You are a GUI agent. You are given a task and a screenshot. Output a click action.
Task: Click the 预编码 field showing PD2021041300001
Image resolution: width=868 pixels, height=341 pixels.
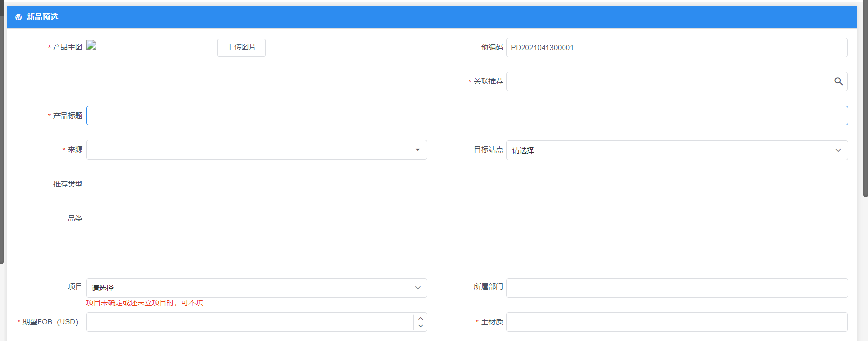point(677,47)
